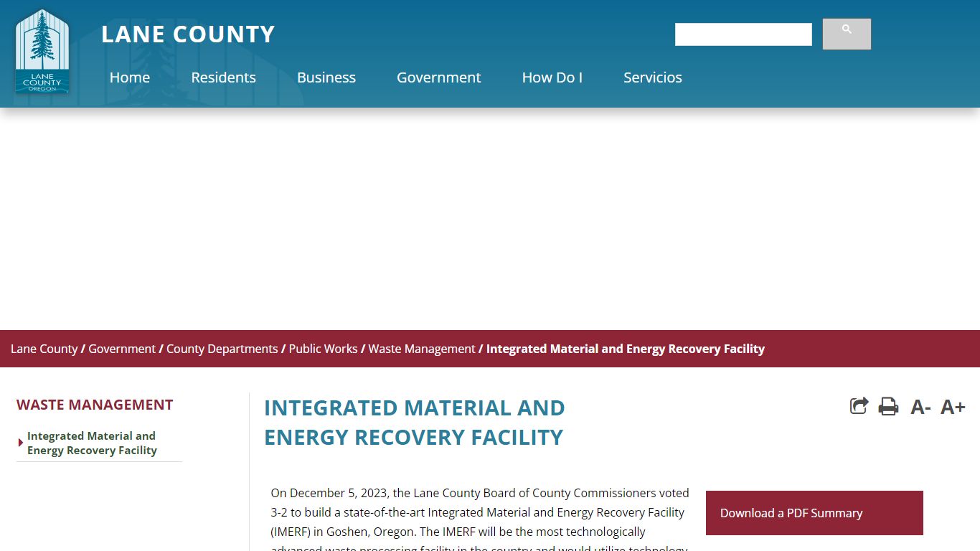This screenshot has width=980, height=551.
Task: Click the Lane County Oregon tree logo
Action: (x=42, y=52)
